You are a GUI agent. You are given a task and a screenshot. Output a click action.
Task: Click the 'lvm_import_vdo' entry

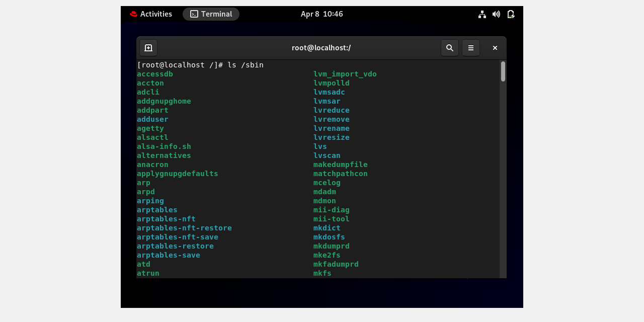pos(345,74)
